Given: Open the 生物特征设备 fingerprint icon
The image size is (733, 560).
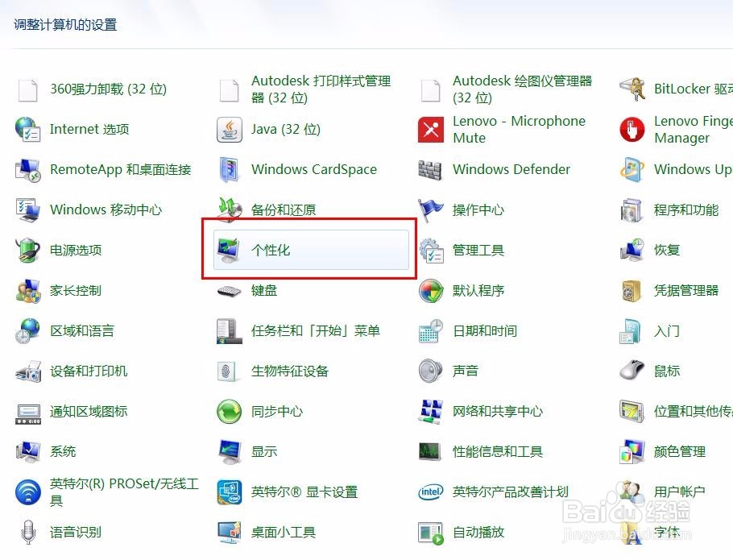Looking at the screenshot, I should pos(228,371).
